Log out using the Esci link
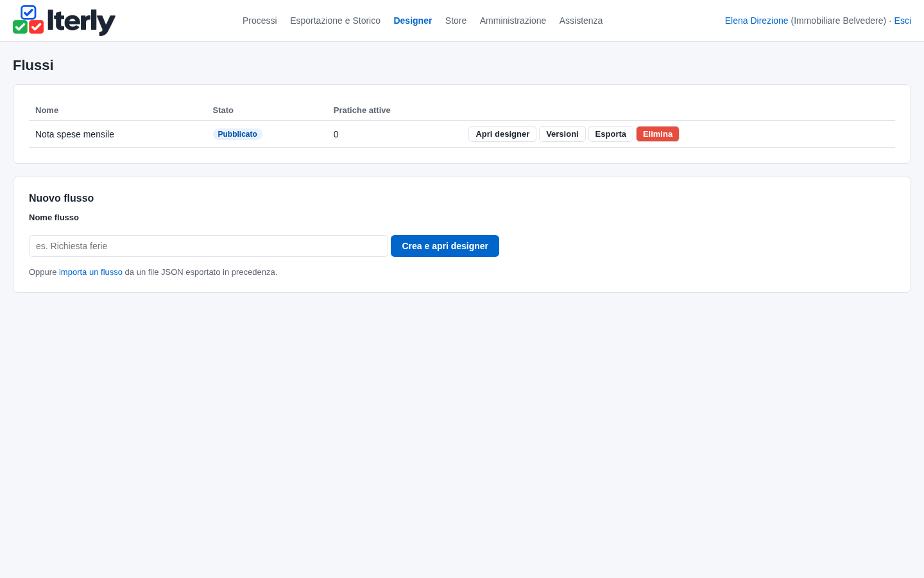Viewport: 924px width, 578px height. coord(902,21)
